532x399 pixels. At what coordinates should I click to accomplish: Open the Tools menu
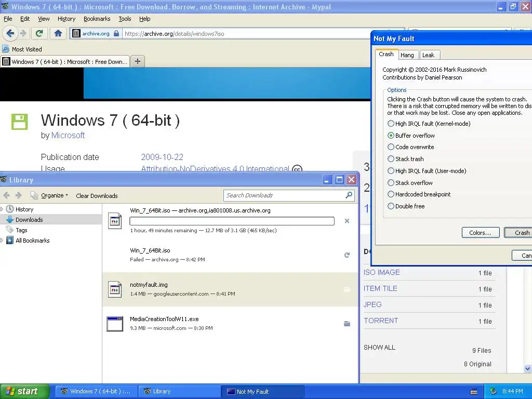(125, 19)
